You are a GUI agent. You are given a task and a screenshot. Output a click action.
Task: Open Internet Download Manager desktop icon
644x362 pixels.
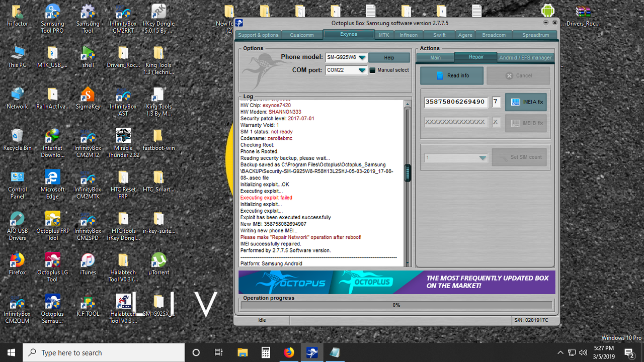pyautogui.click(x=52, y=143)
